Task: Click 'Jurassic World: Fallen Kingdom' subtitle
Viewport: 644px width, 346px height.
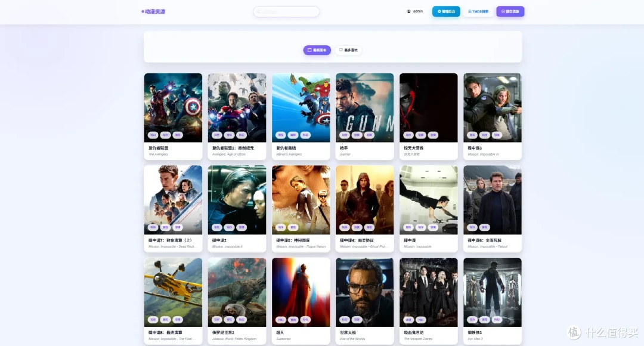Action: [234, 339]
